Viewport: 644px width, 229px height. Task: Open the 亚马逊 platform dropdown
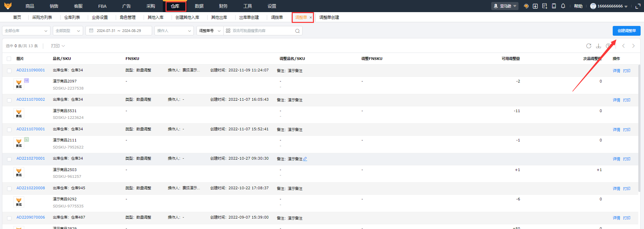pyautogui.click(x=505, y=6)
